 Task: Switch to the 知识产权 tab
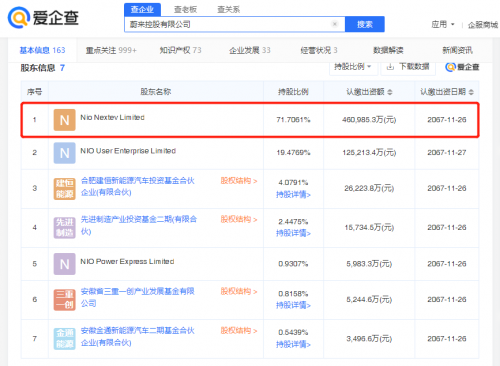(x=180, y=50)
